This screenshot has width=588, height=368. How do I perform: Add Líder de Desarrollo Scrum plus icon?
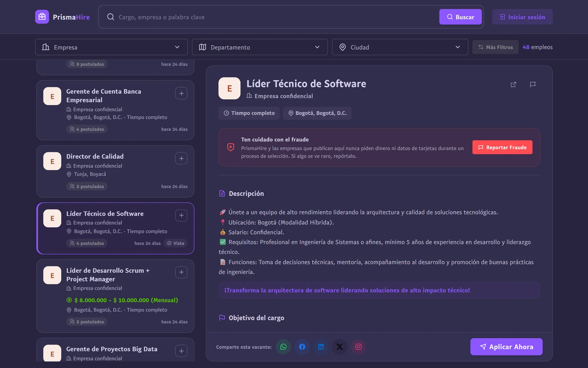click(181, 272)
